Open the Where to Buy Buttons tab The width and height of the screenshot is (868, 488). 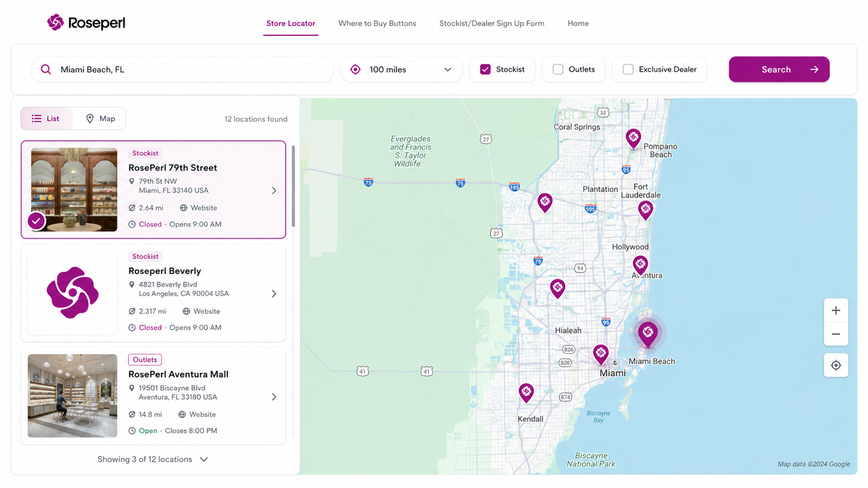377,23
